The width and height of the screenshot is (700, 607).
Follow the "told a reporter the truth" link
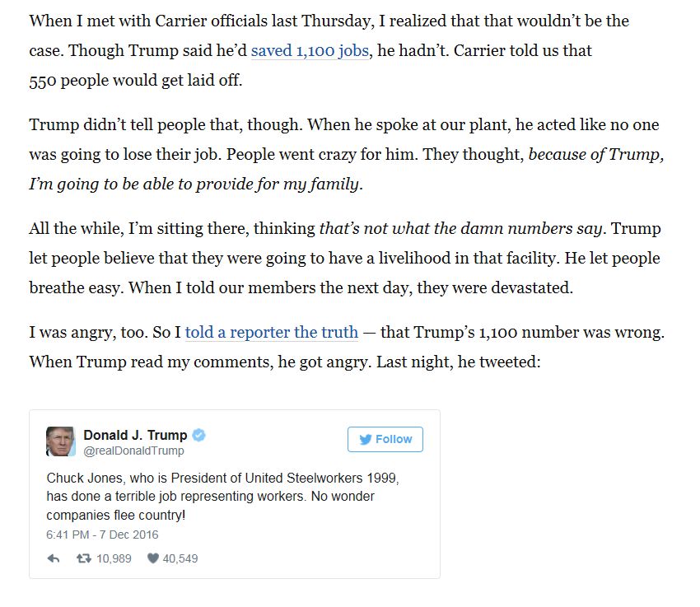(272, 332)
